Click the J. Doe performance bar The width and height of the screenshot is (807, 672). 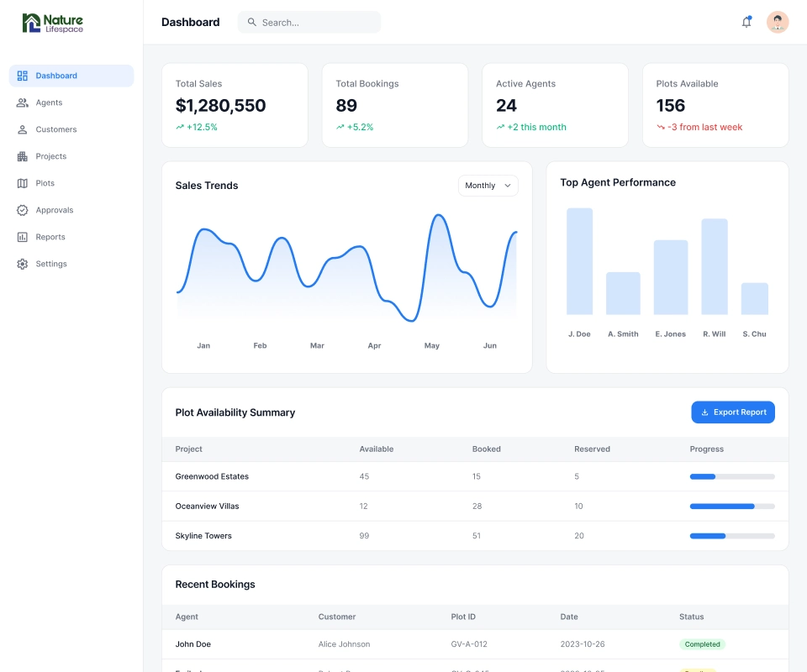[x=579, y=261]
